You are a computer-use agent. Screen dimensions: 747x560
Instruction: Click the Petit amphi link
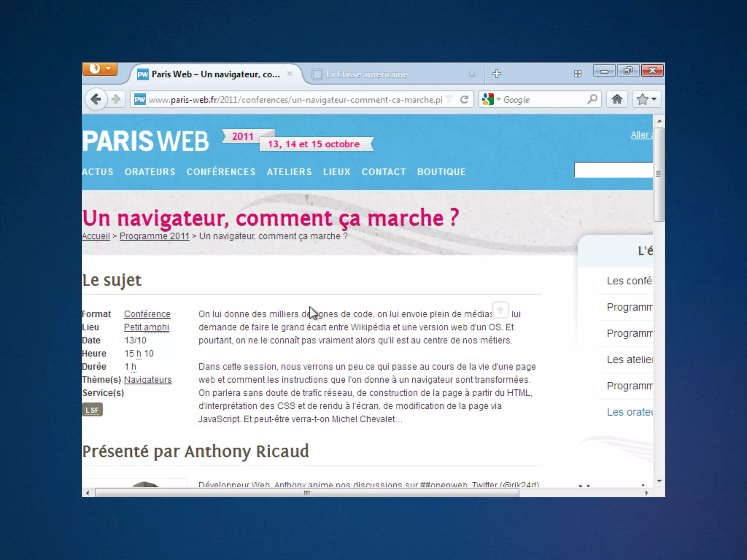coord(146,327)
